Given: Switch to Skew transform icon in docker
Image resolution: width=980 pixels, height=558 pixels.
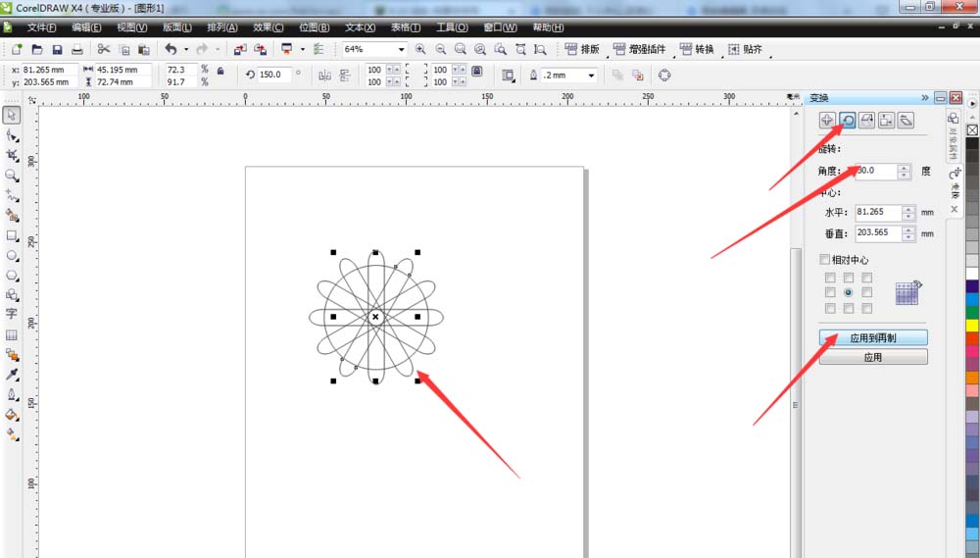Looking at the screenshot, I should click(906, 120).
